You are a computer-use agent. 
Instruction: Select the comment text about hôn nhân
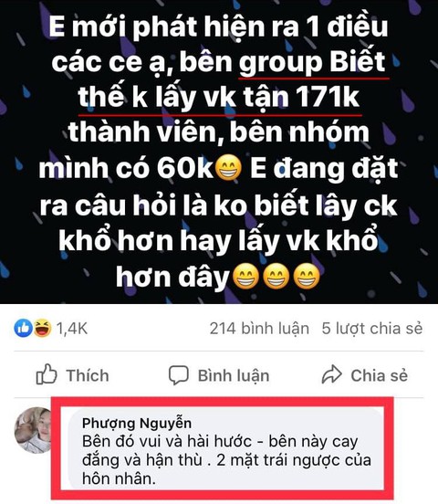226,460
